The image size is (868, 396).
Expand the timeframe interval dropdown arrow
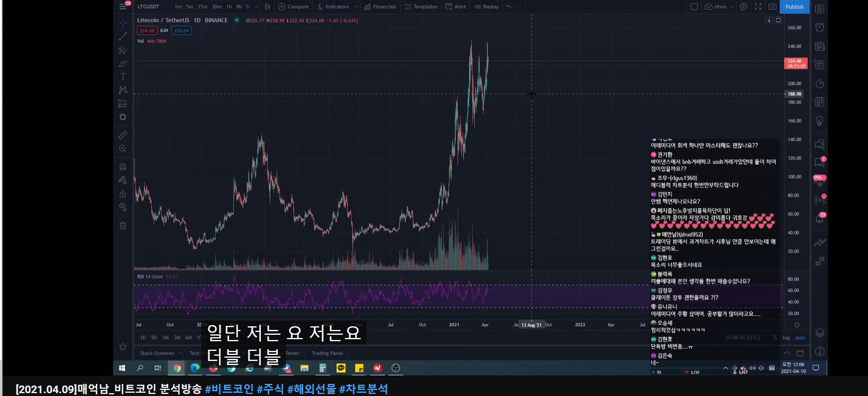[256, 6]
